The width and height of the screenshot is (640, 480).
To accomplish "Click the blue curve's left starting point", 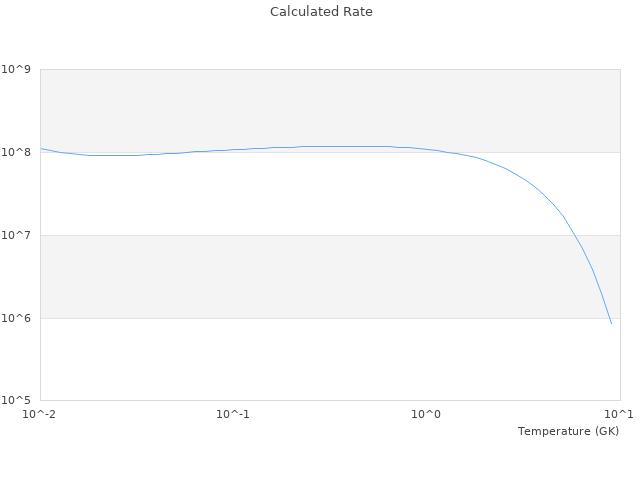I will (x=41, y=148).
